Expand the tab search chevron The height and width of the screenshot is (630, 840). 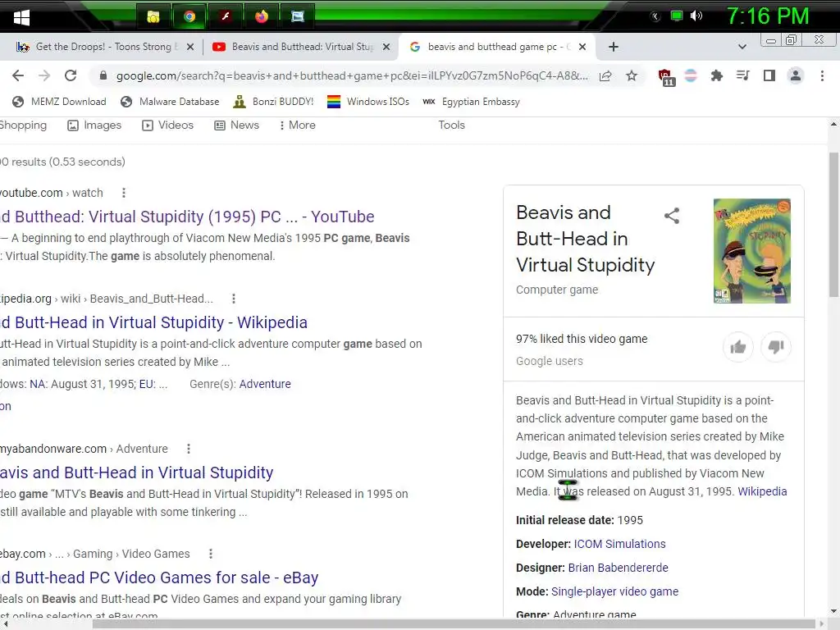coord(742,47)
